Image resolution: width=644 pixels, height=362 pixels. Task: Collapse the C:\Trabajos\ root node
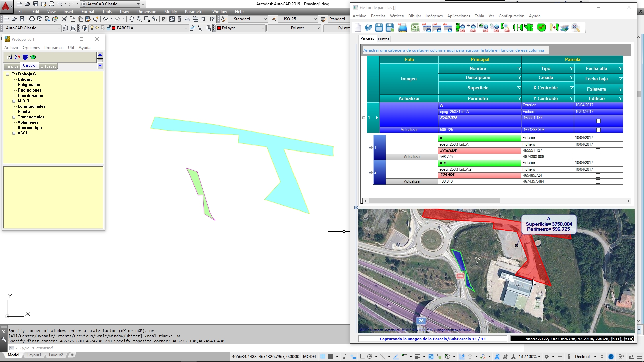(x=8, y=74)
